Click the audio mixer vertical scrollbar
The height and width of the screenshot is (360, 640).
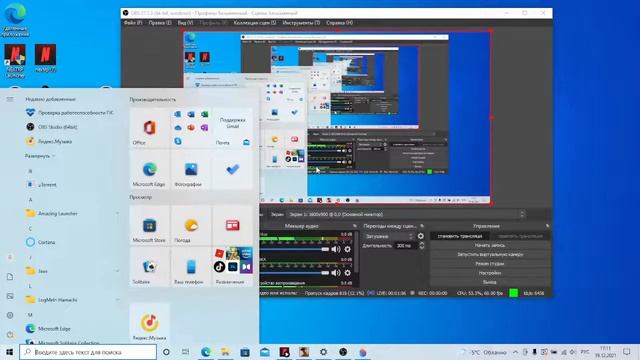357,253
